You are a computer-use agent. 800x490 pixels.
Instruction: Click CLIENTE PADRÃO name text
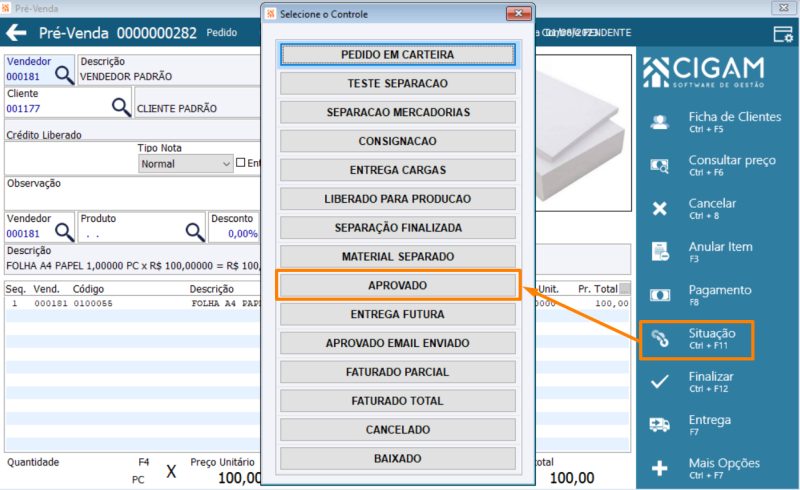pyautogui.click(x=177, y=108)
